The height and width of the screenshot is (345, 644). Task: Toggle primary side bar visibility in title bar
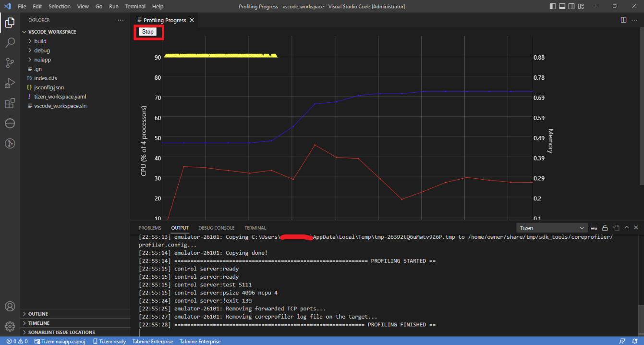click(553, 6)
